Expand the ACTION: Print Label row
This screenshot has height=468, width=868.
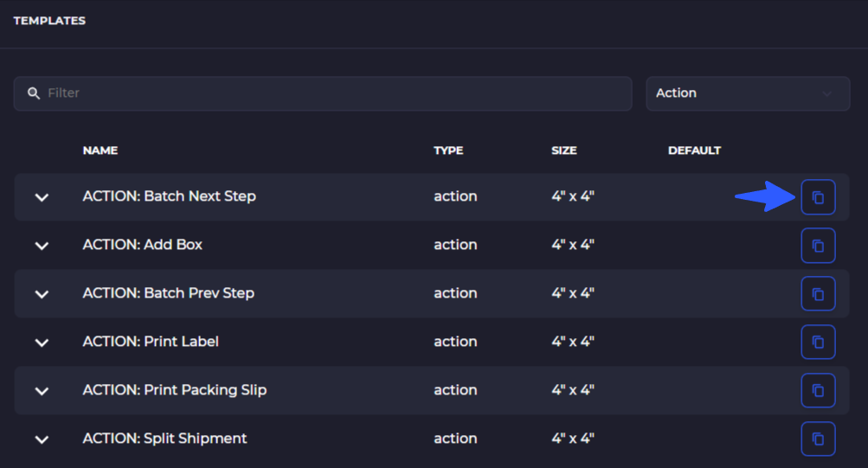[42, 343]
